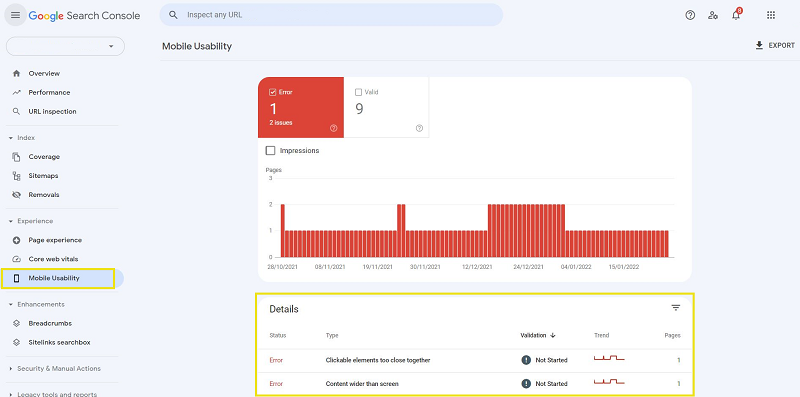Click the Page experience plus-circle icon
Screen dimensions: 800x397
pyautogui.click(x=16, y=240)
